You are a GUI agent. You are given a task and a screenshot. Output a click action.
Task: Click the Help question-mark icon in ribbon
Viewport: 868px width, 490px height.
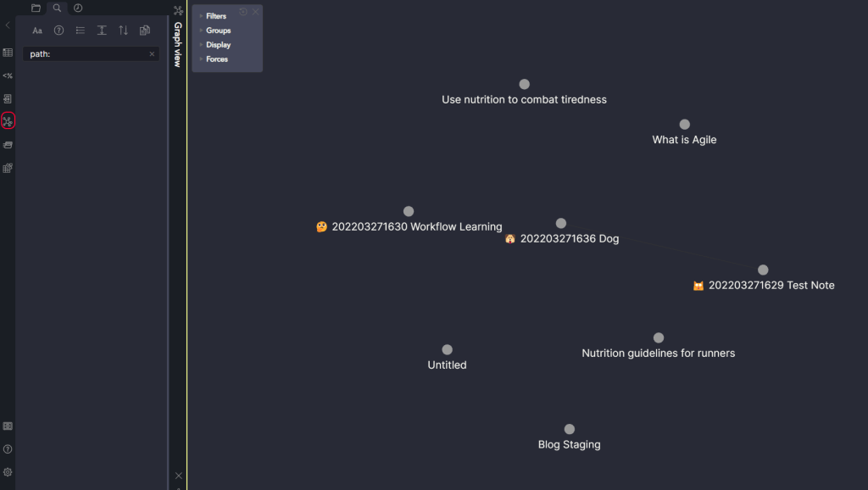point(7,448)
